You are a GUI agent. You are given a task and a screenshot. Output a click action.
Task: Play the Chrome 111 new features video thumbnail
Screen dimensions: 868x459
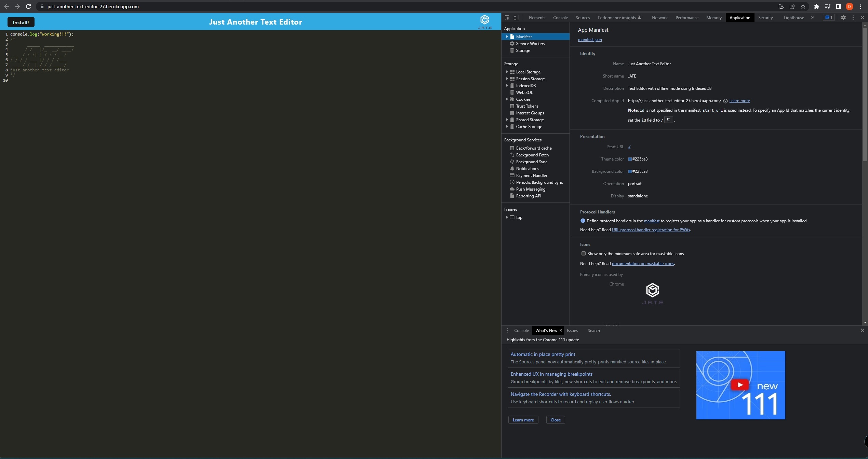tap(740, 385)
